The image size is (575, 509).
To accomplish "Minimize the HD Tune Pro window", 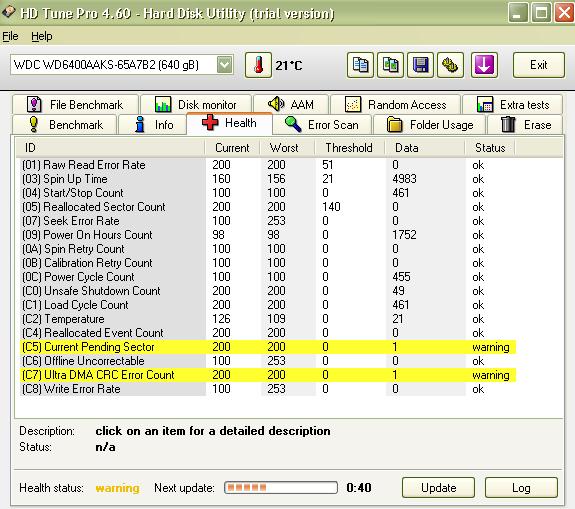I will pyautogui.click(x=518, y=13).
